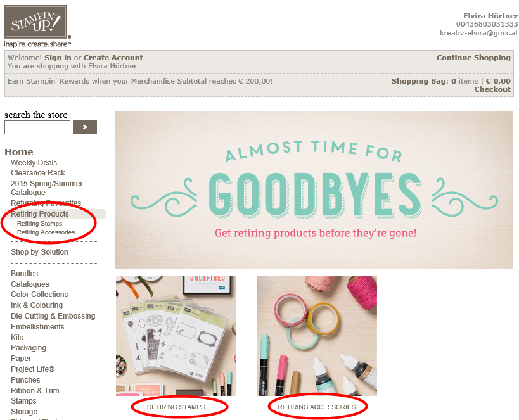
Task: Open Weekly Deals in sidebar
Action: coord(34,163)
